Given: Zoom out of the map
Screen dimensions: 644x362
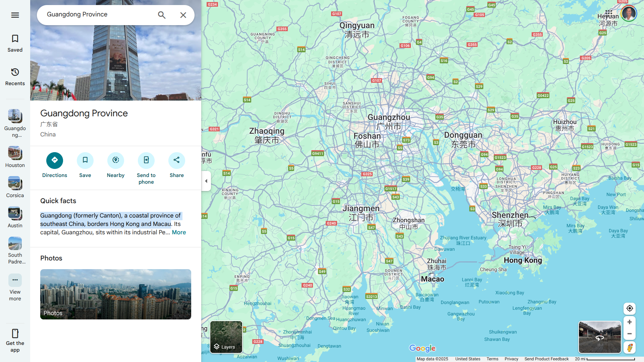Looking at the screenshot, I should (630, 334).
